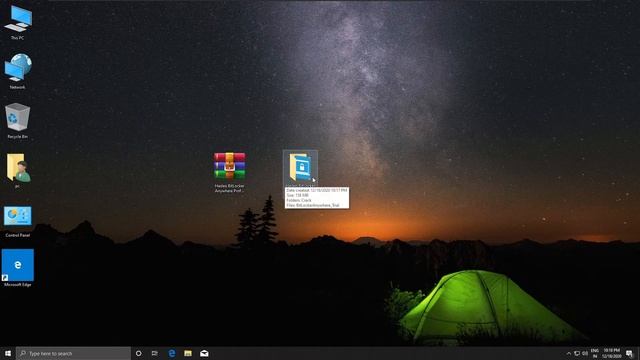Open Cortana from the taskbar circle icon

(x=138, y=353)
